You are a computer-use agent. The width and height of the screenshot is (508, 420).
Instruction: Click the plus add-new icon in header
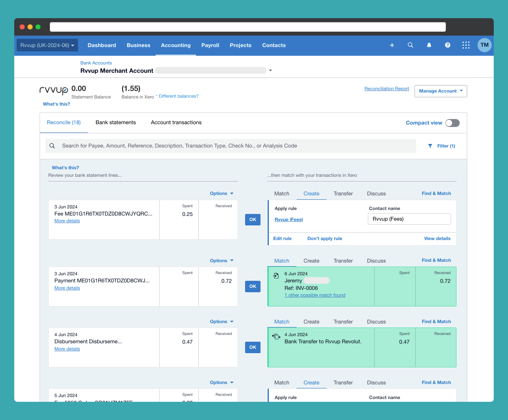coord(392,45)
